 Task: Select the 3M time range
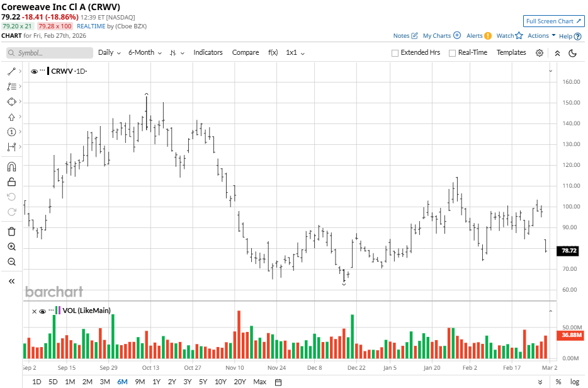tap(105, 382)
